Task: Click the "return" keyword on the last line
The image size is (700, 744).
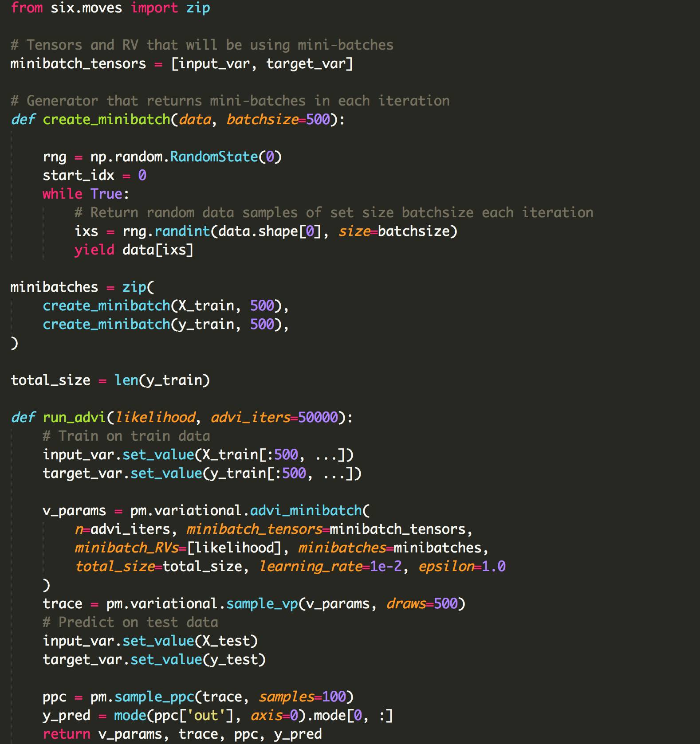Action: pos(67,734)
